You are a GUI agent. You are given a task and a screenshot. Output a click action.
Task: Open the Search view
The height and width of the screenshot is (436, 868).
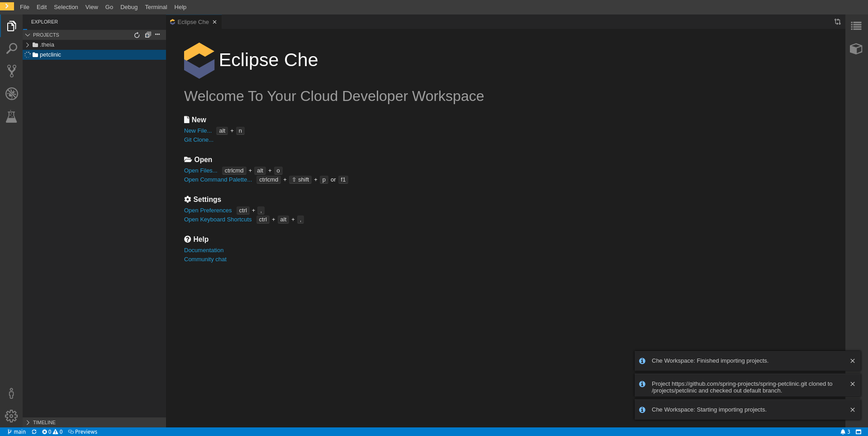(x=12, y=48)
